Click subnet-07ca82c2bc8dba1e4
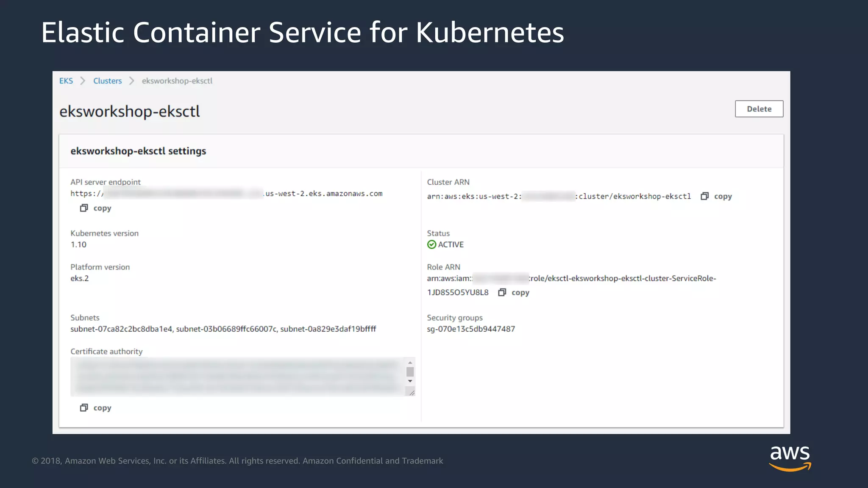This screenshot has width=868, height=488. (x=122, y=329)
